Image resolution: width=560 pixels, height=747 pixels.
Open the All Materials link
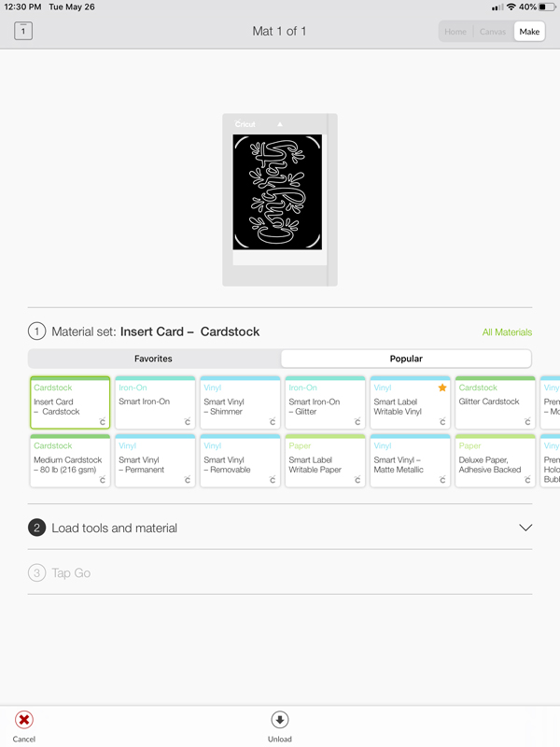pos(507,332)
